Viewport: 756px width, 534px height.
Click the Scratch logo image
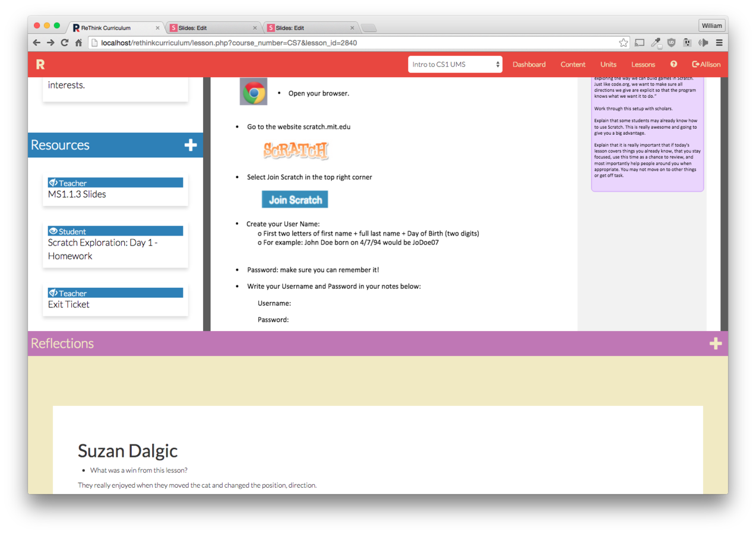[296, 150]
